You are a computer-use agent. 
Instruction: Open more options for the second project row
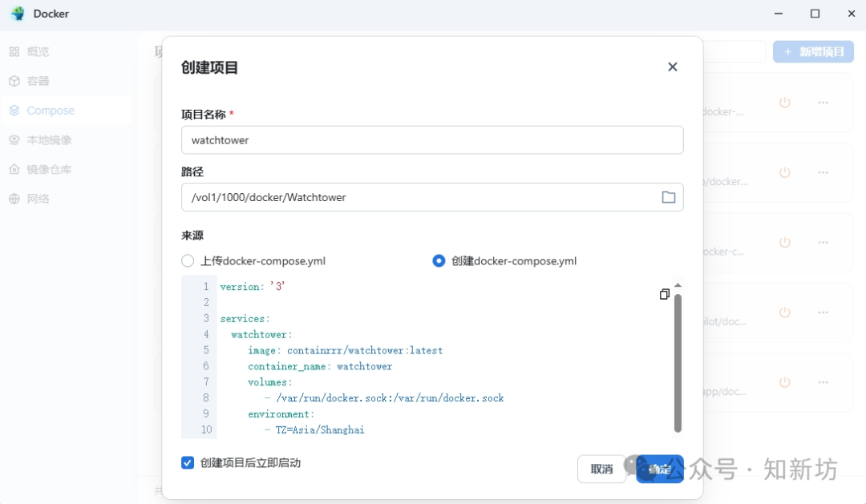click(823, 172)
